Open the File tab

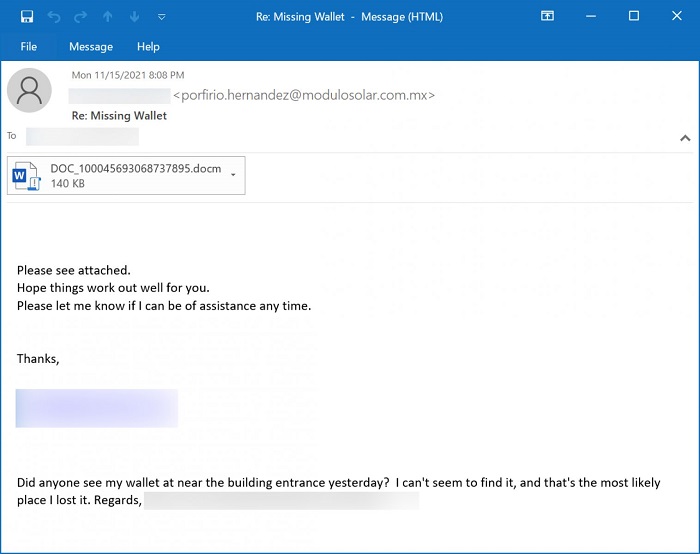coord(29,47)
